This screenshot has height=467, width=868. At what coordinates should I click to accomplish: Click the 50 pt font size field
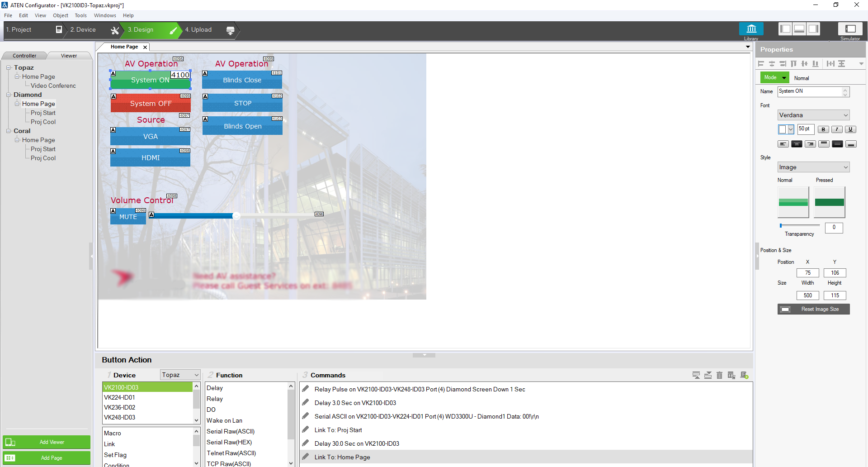tap(806, 129)
